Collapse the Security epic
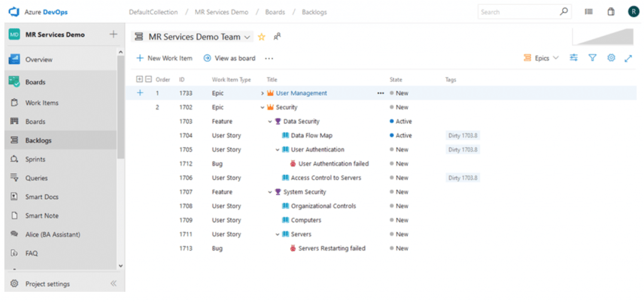 click(262, 108)
